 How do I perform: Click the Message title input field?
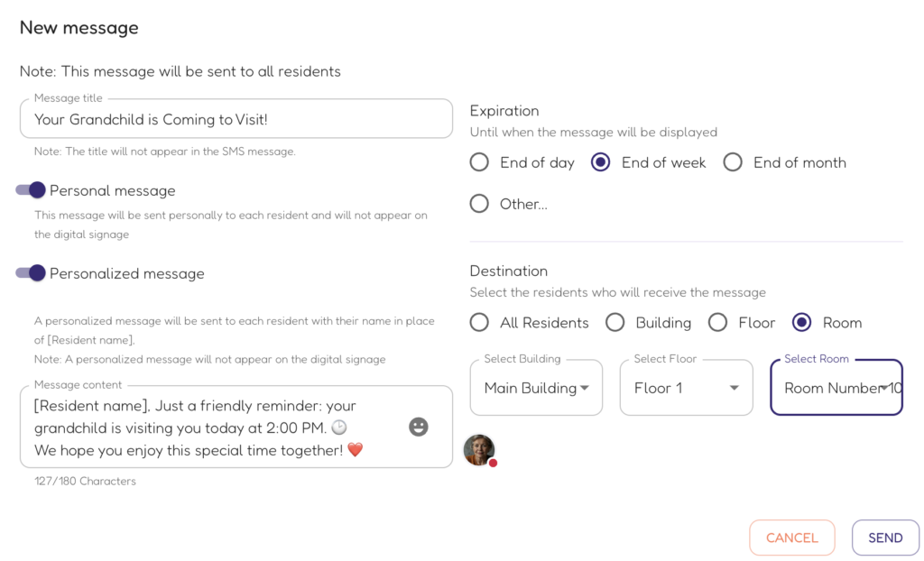pos(236,119)
